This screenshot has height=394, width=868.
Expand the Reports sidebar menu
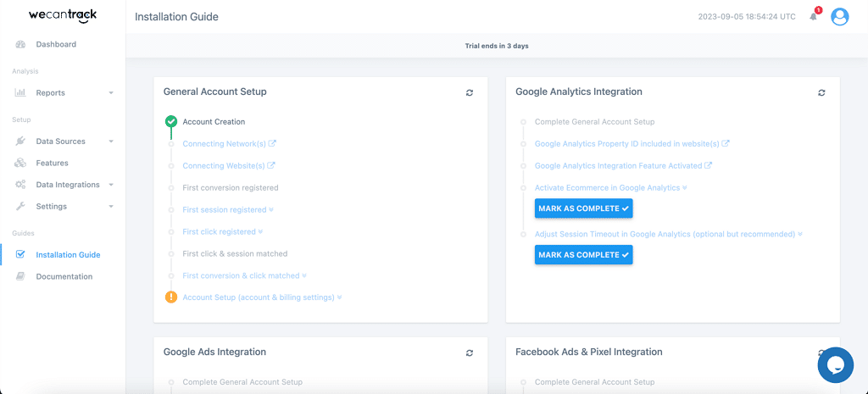pos(62,93)
